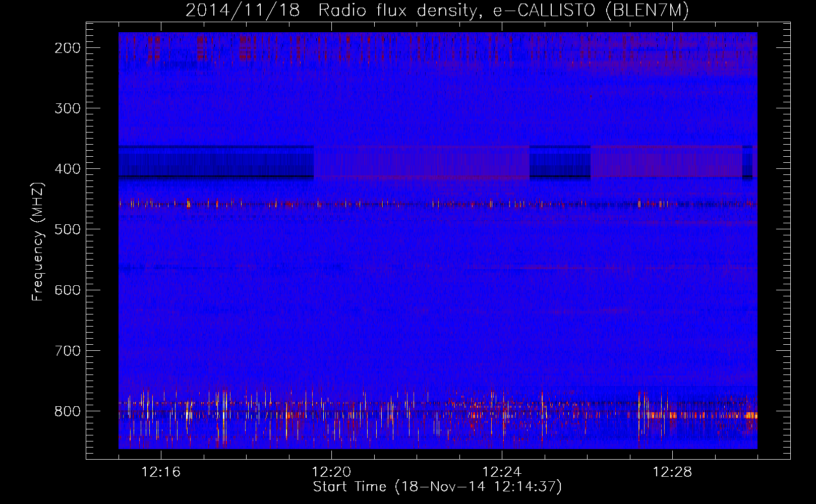Click the 12:16 time tick label
The width and height of the screenshot is (816, 504).
(161, 472)
